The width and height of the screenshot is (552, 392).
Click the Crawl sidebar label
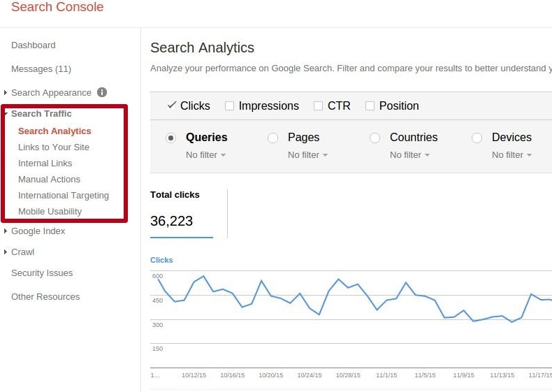pos(23,252)
